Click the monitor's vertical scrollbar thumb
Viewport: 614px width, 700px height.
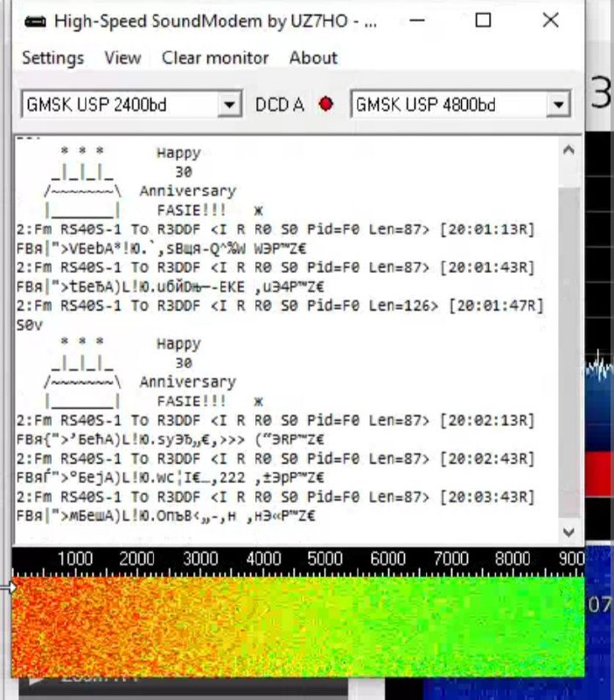(x=569, y=350)
